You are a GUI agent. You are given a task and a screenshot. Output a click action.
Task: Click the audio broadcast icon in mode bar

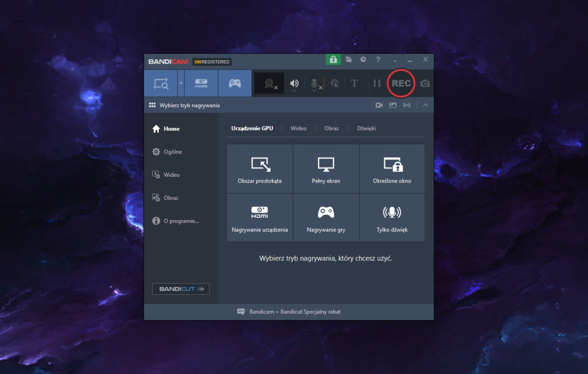[x=407, y=105]
